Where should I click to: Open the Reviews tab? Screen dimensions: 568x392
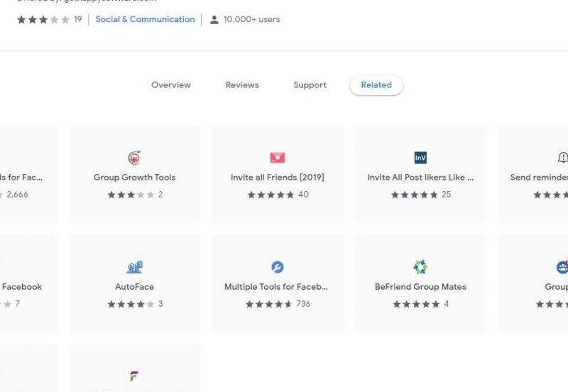[x=242, y=85]
